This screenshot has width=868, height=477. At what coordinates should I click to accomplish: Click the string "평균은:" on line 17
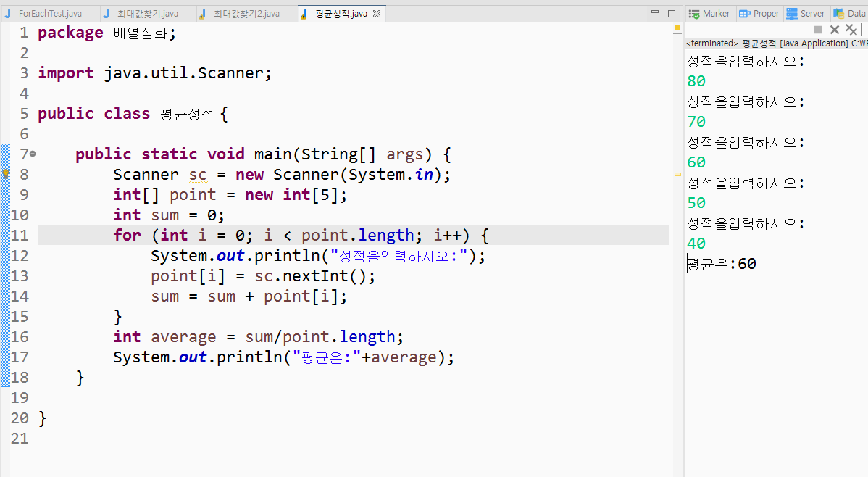327,357
